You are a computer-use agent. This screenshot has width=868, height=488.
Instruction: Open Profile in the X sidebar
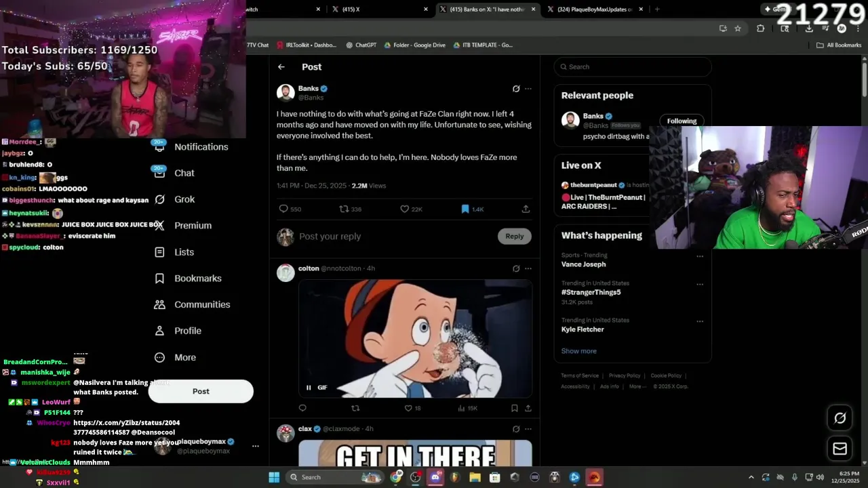tap(178, 331)
